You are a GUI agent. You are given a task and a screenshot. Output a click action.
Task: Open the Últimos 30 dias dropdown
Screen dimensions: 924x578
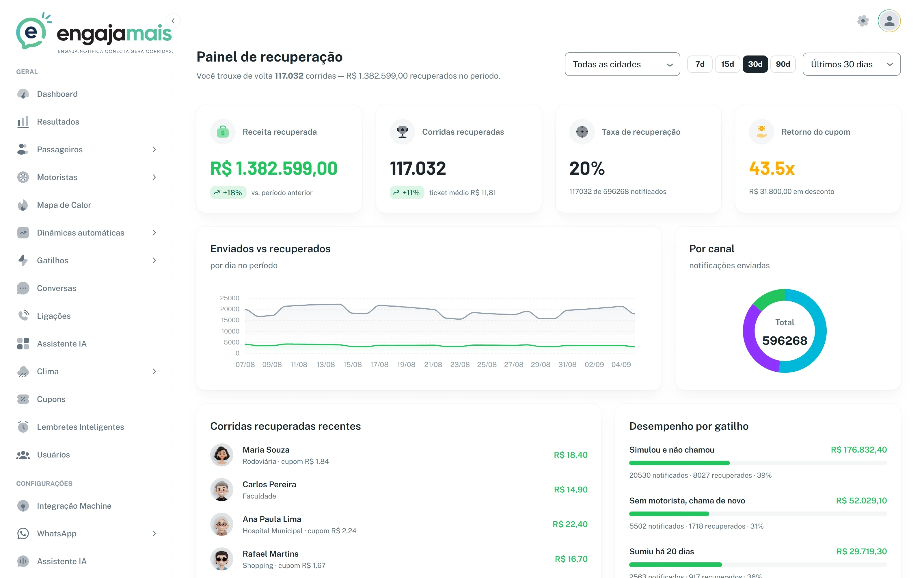tap(852, 64)
